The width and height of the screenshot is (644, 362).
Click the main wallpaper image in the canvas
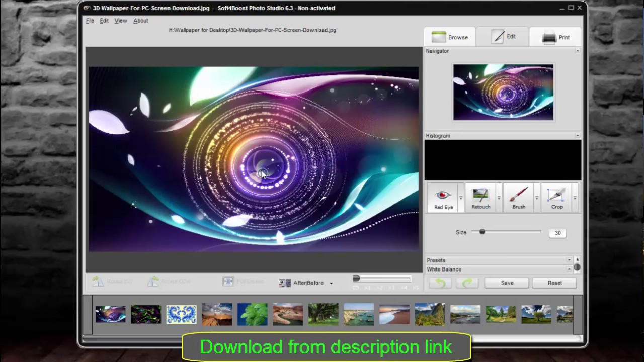pos(254,159)
